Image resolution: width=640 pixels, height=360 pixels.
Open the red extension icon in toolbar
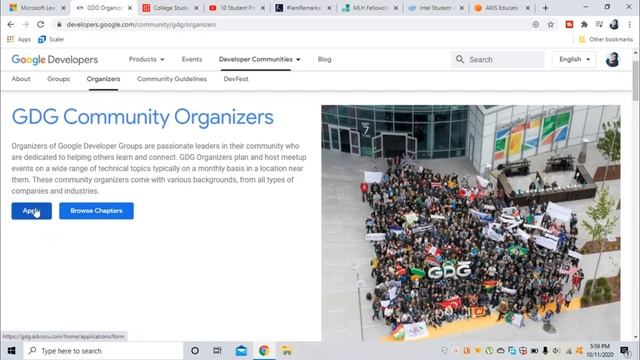pos(569,24)
